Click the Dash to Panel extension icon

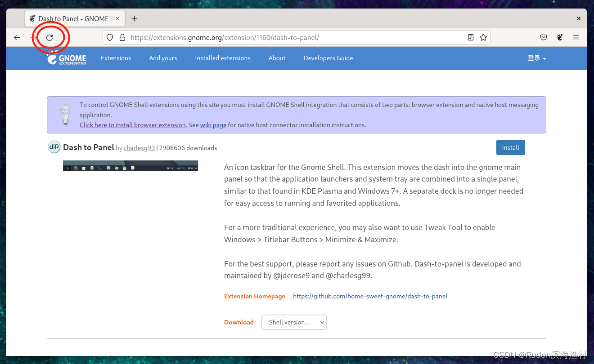[54, 147]
